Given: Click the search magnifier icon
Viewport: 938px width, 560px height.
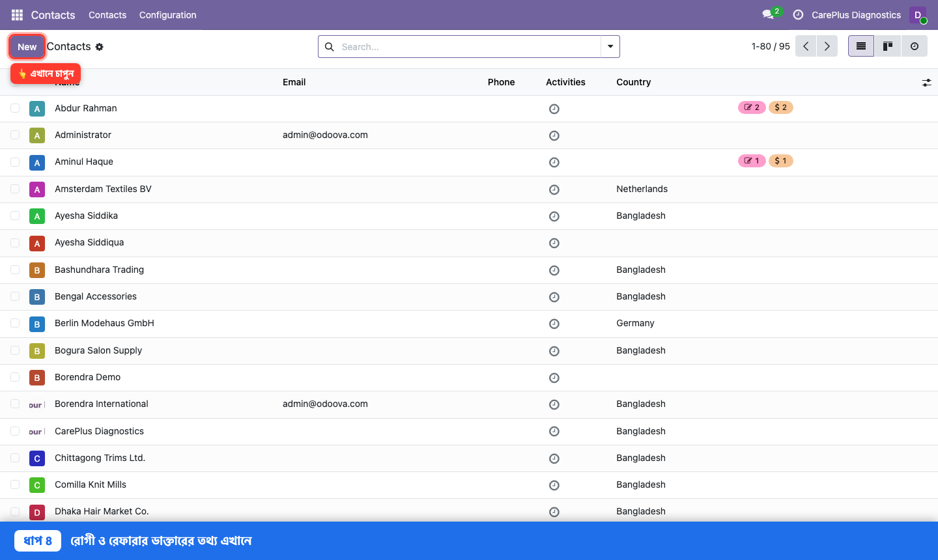Looking at the screenshot, I should tap(330, 47).
